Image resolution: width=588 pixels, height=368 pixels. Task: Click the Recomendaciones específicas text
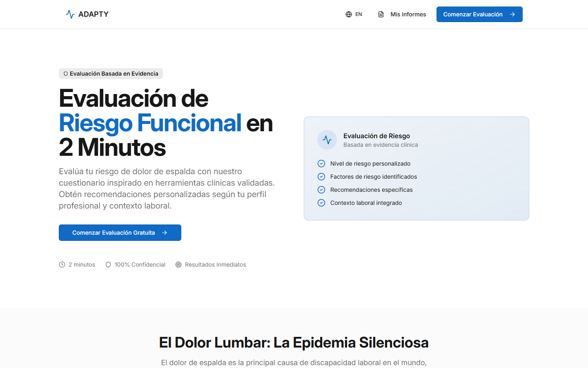pos(372,190)
